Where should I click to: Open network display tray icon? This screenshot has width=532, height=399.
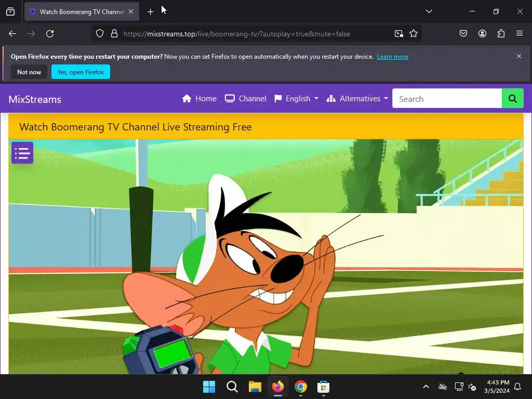coord(459,387)
